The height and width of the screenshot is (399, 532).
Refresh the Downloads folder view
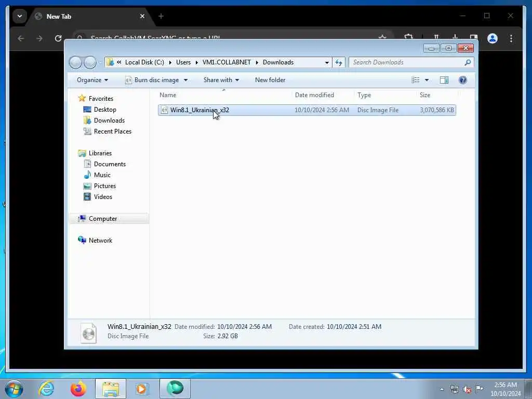(x=339, y=62)
